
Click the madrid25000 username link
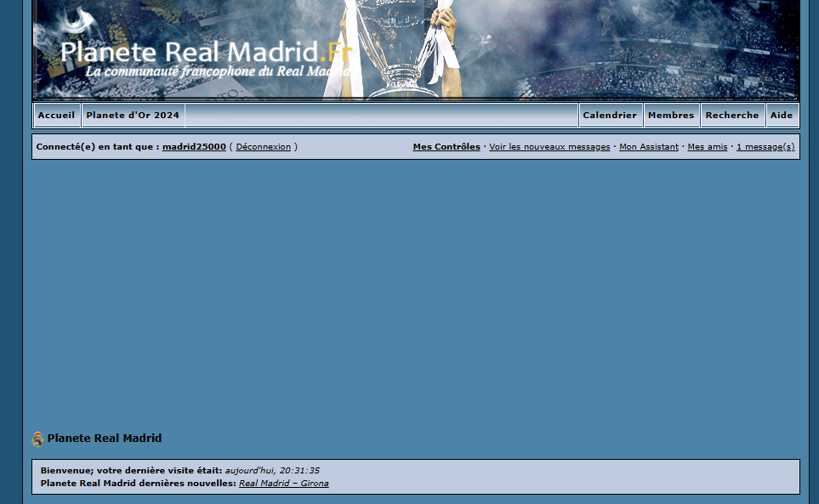click(194, 146)
